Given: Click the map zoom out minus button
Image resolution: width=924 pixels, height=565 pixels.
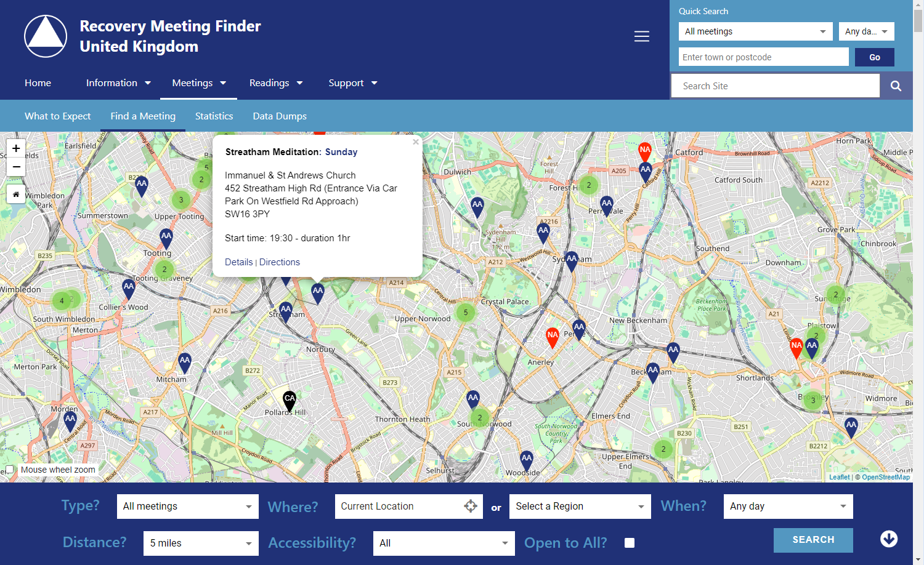Looking at the screenshot, I should pos(16,167).
